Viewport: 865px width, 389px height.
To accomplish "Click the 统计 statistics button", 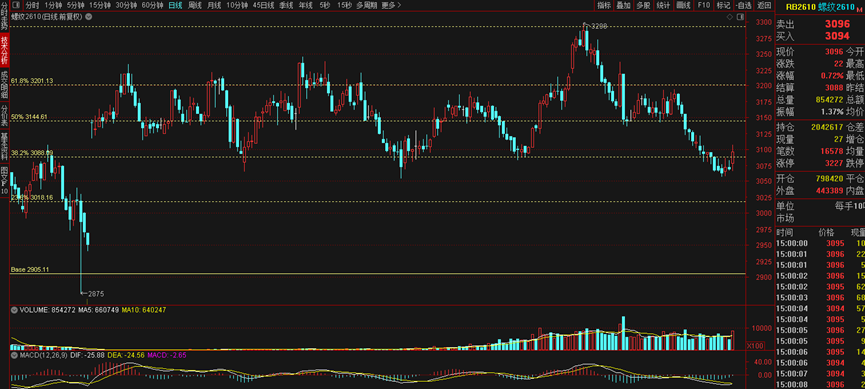I will point(664,5).
